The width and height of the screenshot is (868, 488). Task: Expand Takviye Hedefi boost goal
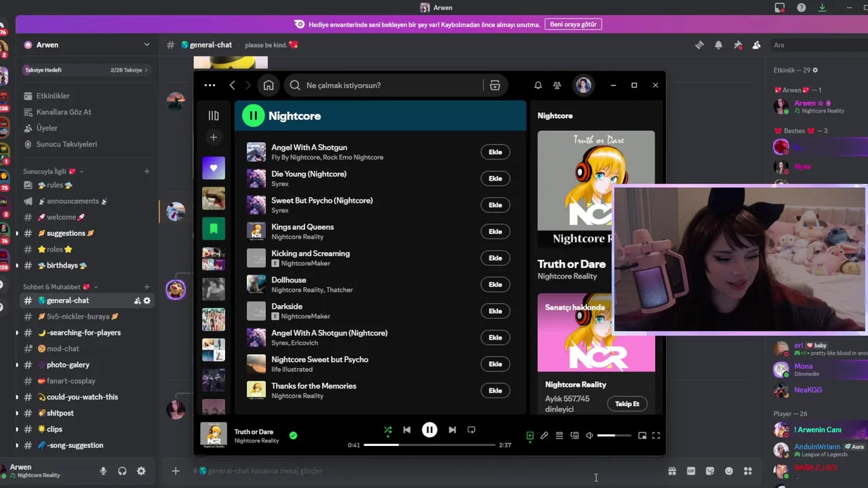coord(86,70)
